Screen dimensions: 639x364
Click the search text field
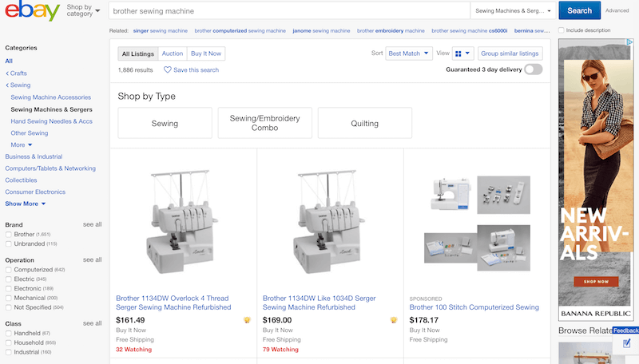point(289,11)
